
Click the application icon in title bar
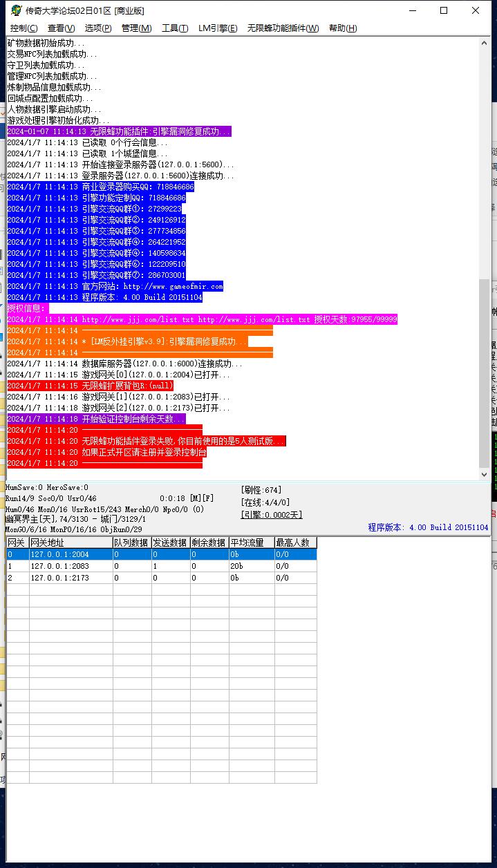pos(15,10)
